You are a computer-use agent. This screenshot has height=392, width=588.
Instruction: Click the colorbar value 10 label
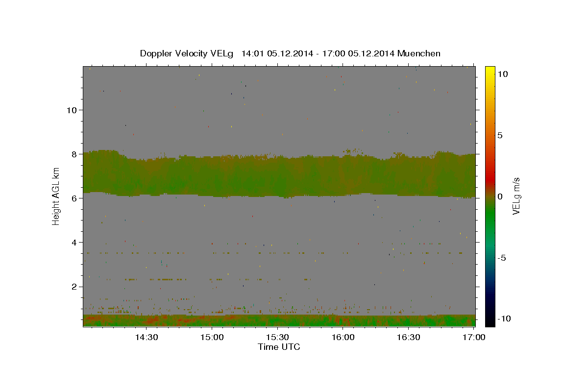click(x=502, y=73)
